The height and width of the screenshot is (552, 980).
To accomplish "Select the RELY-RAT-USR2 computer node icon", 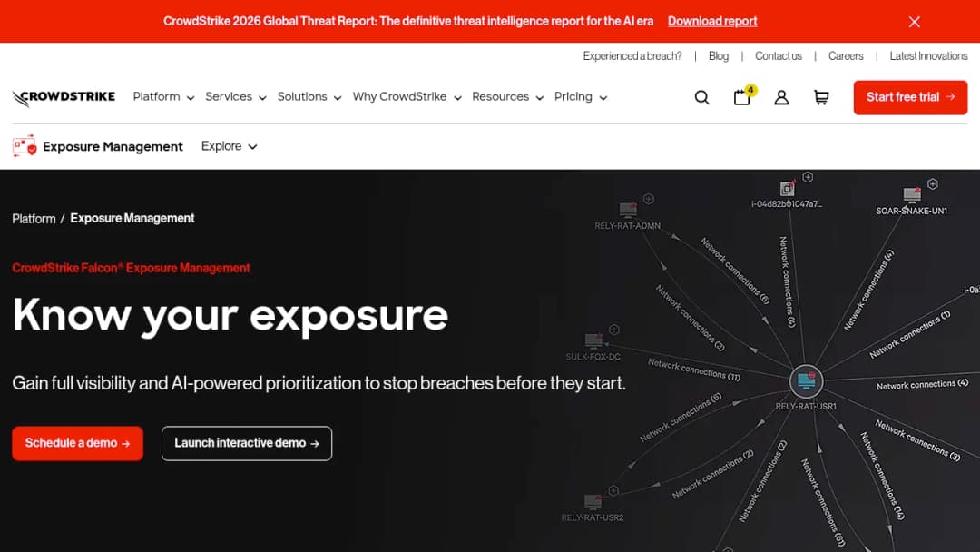I will pos(593,502).
